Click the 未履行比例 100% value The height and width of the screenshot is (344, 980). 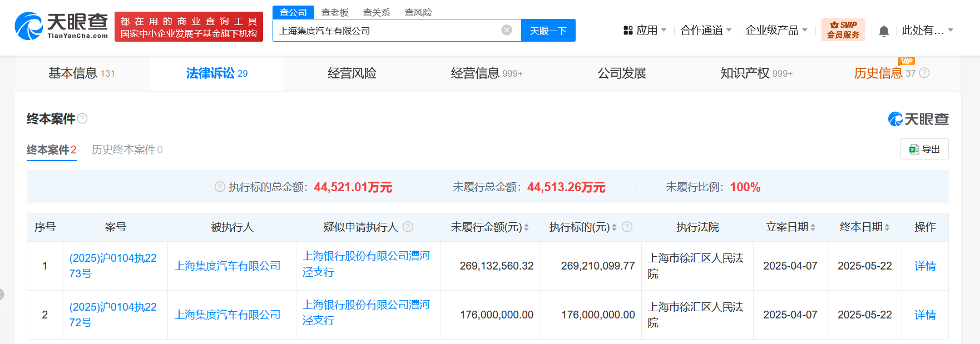(745, 187)
